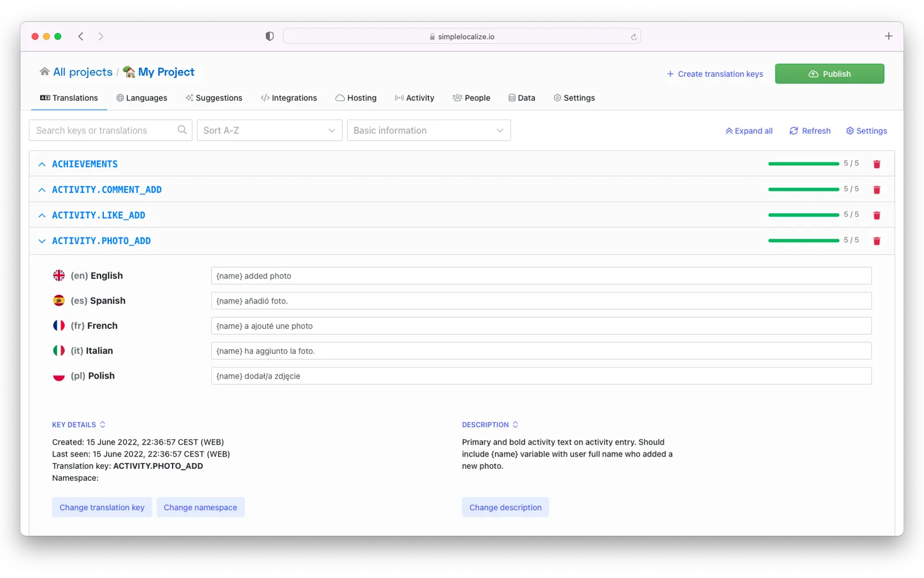Click the Polish translation text field
This screenshot has width=924, height=578.
coord(541,376)
